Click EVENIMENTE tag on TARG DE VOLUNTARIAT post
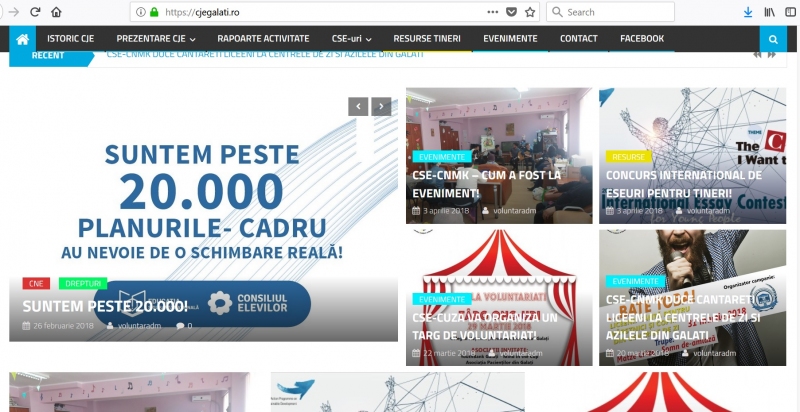Screen dimensions: 800x412 coord(442,299)
